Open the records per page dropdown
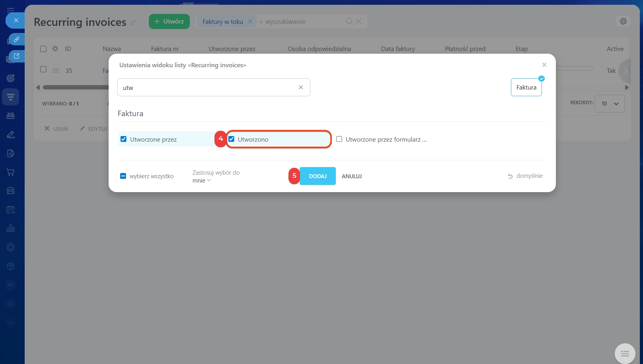Viewport: 643px width, 364px height. pyautogui.click(x=610, y=103)
